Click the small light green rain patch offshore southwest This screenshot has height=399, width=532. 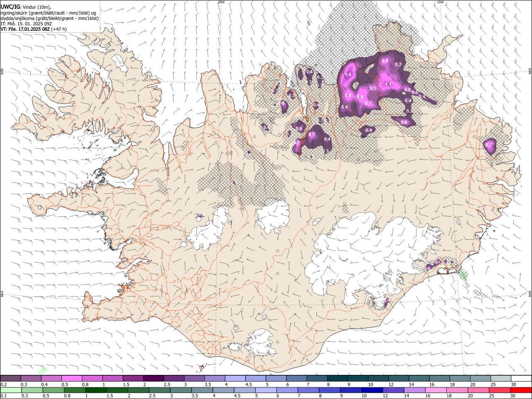pyautogui.click(x=43, y=370)
